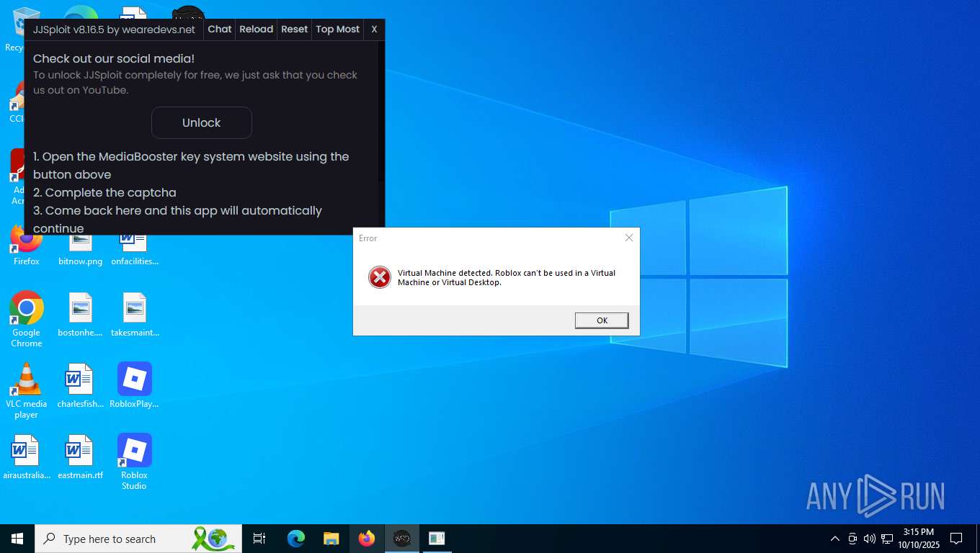Open the Chat tab in JJSploit

coord(220,30)
